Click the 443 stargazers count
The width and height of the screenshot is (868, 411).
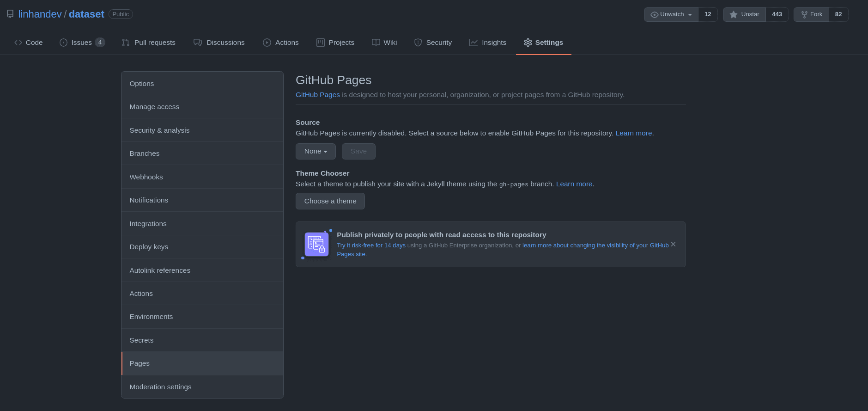pos(777,14)
